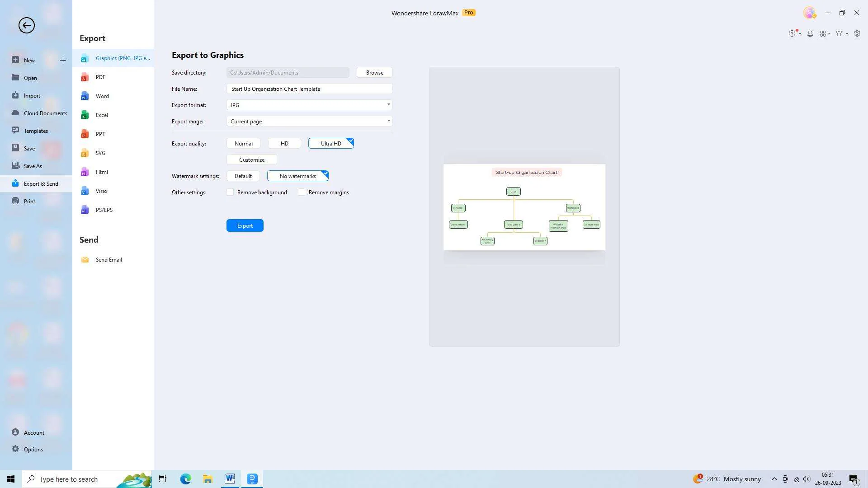Click the Browse button for directory

click(374, 72)
